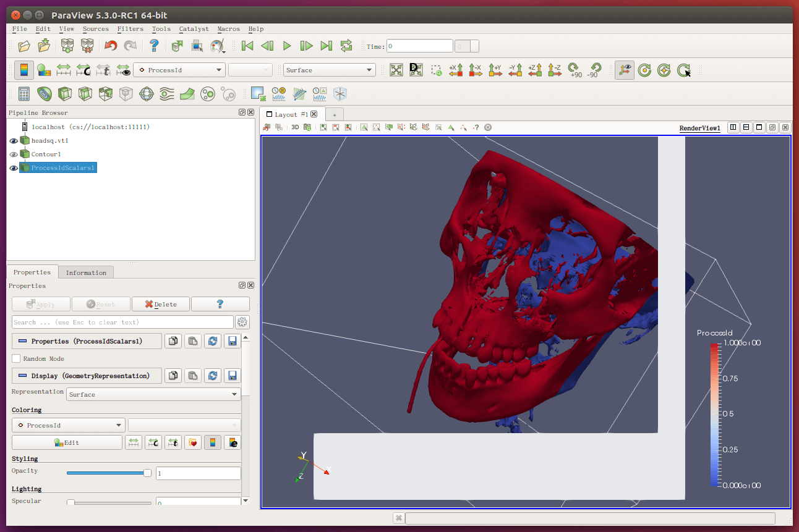Enable the Random Mode checkbox

17,358
